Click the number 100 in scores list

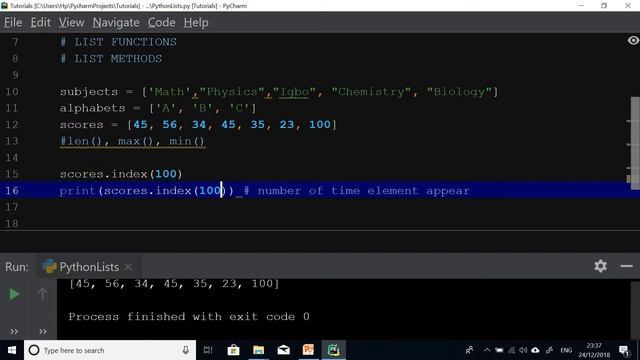click(x=320, y=124)
